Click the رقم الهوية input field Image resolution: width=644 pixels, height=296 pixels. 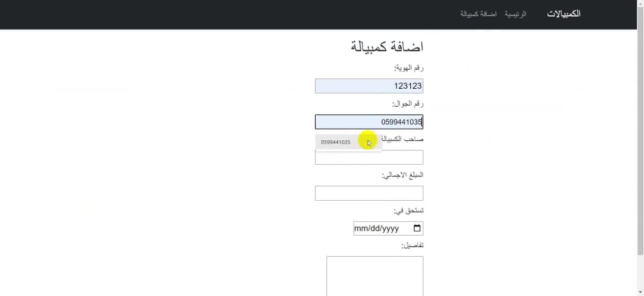coord(369,86)
